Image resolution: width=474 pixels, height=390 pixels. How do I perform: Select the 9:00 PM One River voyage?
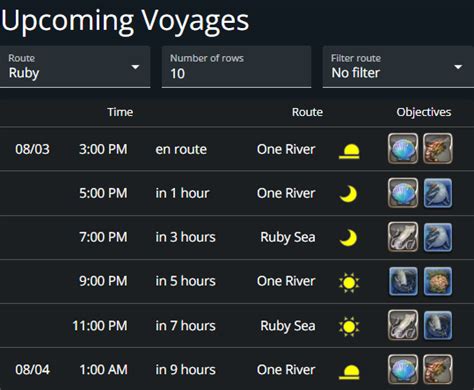[x=237, y=281]
